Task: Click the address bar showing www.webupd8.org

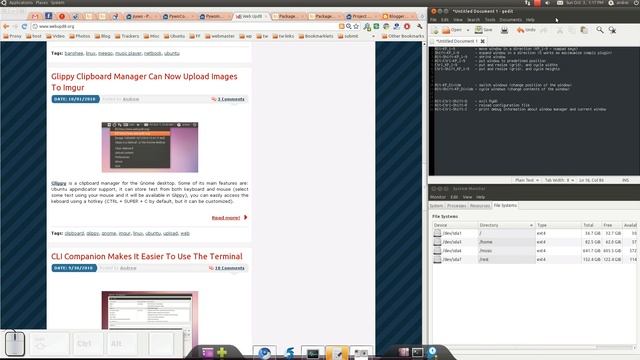Action: (184, 26)
